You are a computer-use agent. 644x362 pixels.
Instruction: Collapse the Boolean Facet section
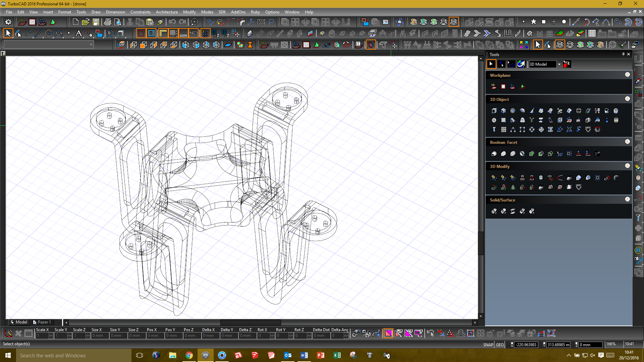coord(627,142)
